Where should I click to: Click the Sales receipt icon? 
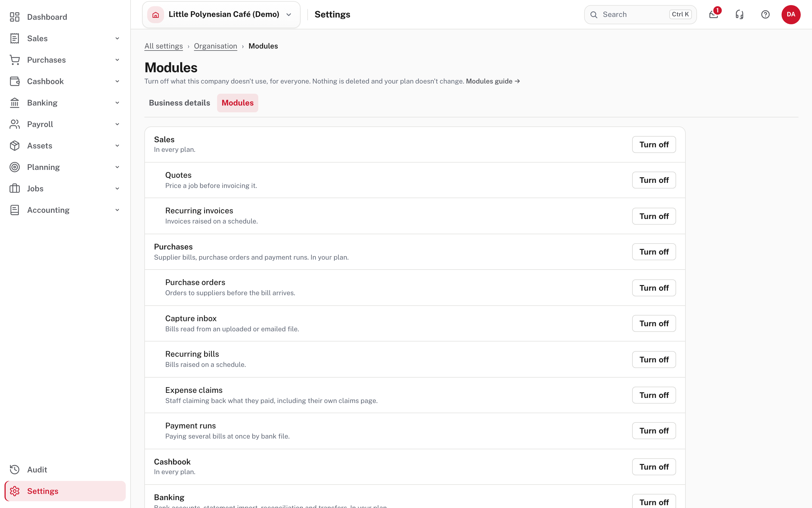tap(14, 38)
